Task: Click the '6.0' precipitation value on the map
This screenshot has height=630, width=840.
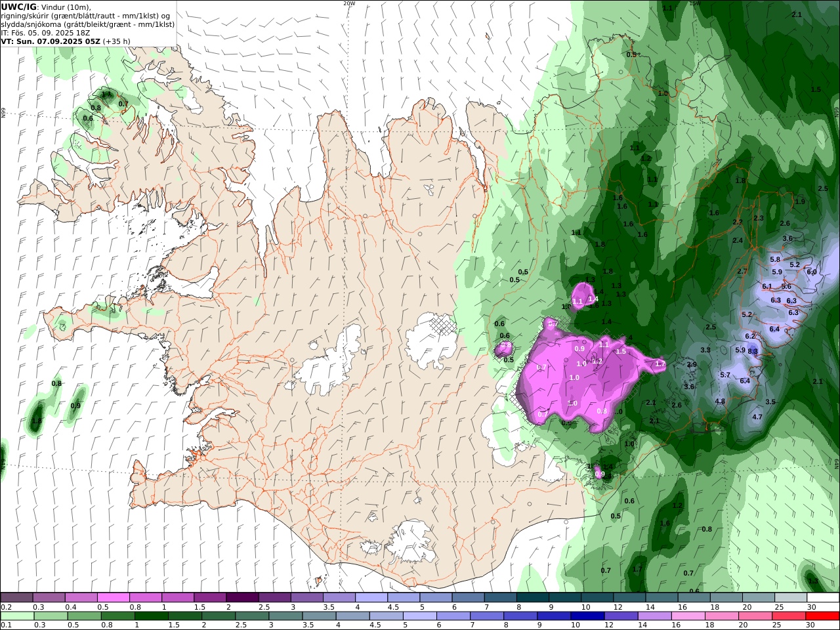Action: (x=812, y=272)
